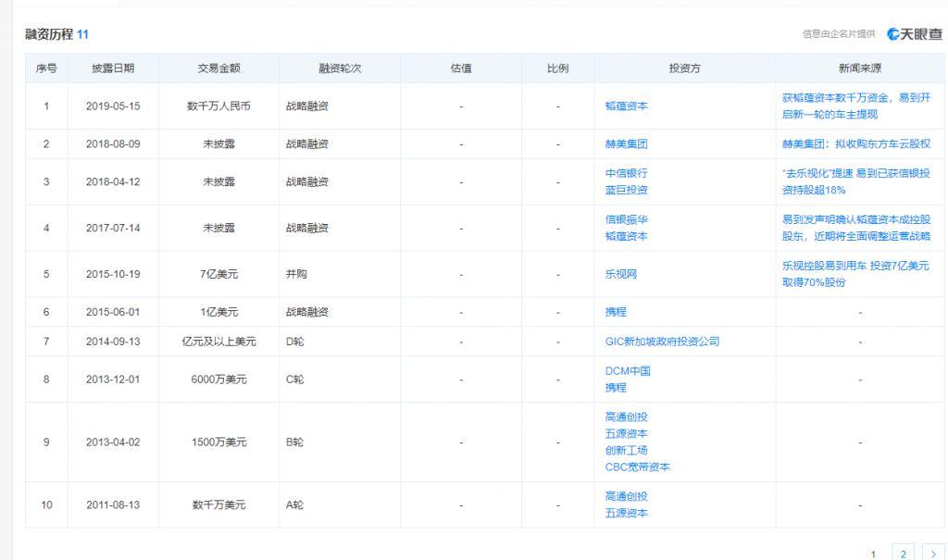Open news link about 韬蕴资本数千万资金
Image resolution: width=948 pixels, height=560 pixels.
pyautogui.click(x=856, y=106)
